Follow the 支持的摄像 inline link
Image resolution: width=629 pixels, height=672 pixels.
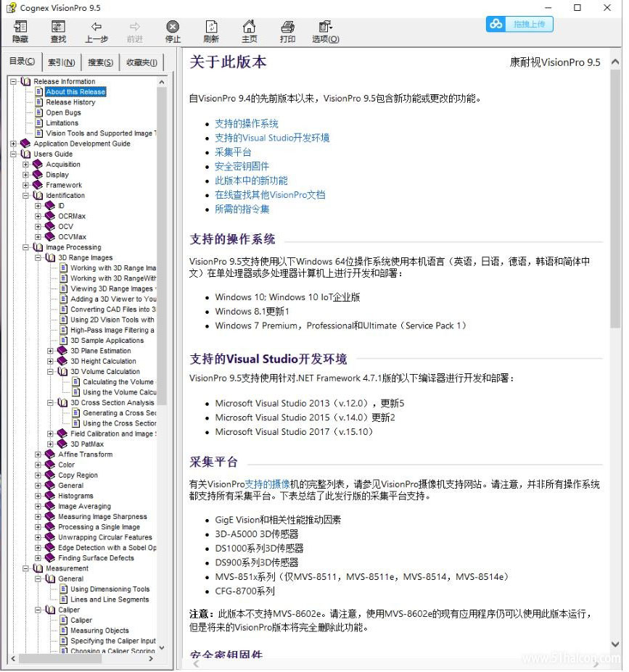(x=267, y=484)
